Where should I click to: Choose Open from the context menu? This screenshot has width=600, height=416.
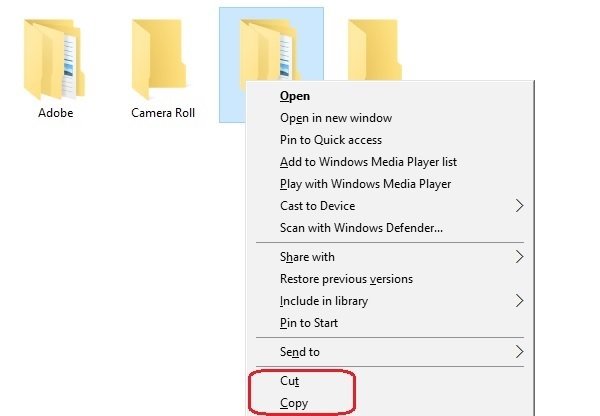click(295, 96)
